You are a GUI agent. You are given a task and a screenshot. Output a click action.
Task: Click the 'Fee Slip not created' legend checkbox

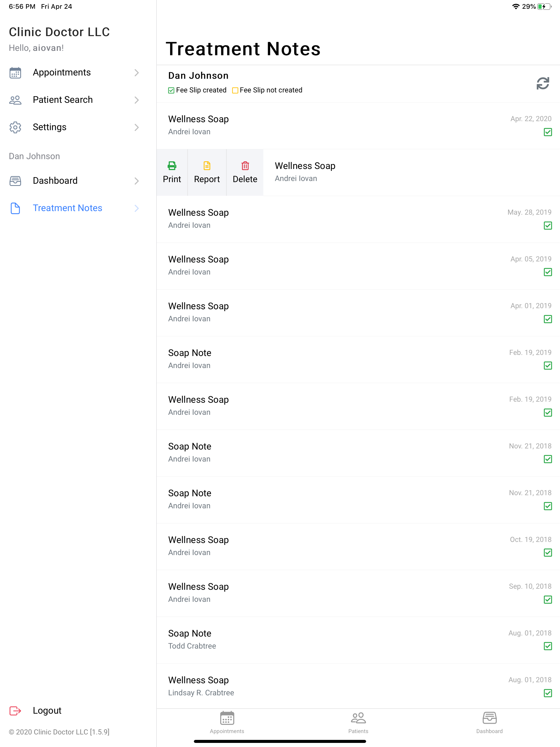(x=235, y=90)
